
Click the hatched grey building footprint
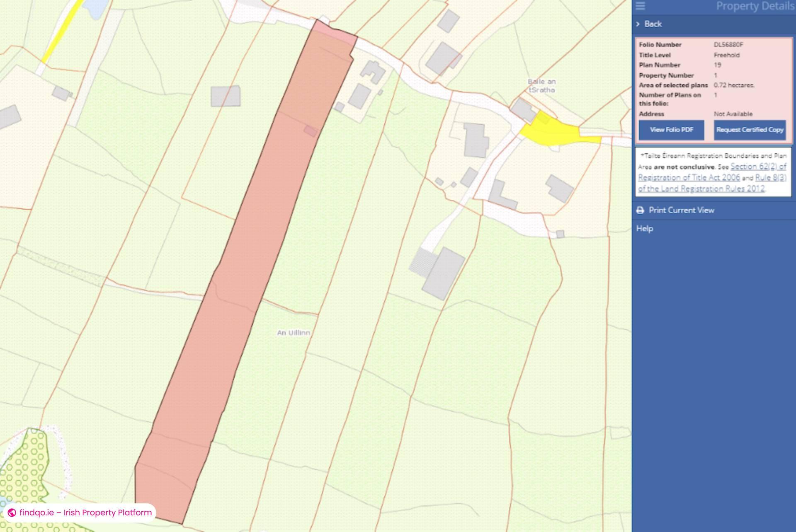424,262
